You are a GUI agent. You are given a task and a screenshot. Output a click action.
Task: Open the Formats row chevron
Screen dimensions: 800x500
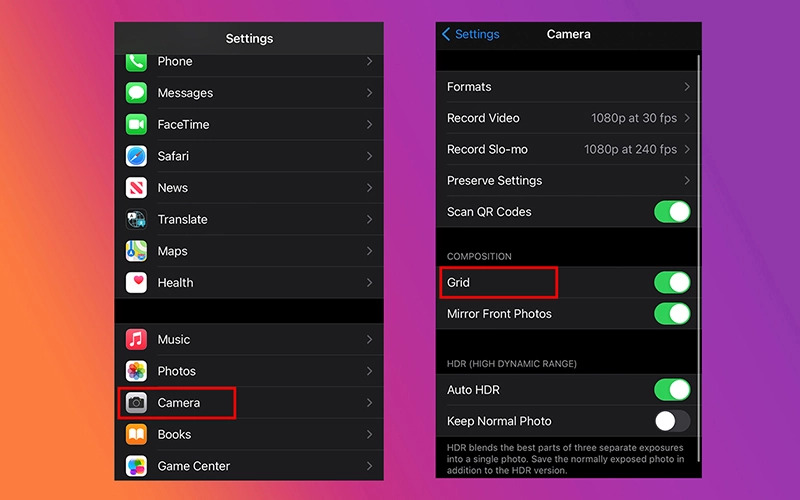(x=687, y=87)
